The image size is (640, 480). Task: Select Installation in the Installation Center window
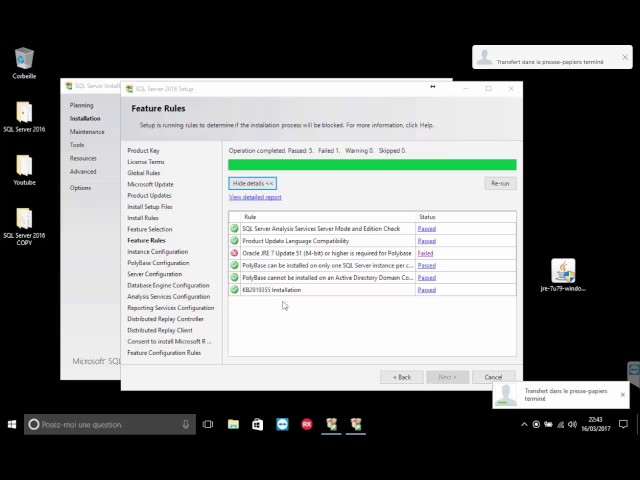click(85, 118)
